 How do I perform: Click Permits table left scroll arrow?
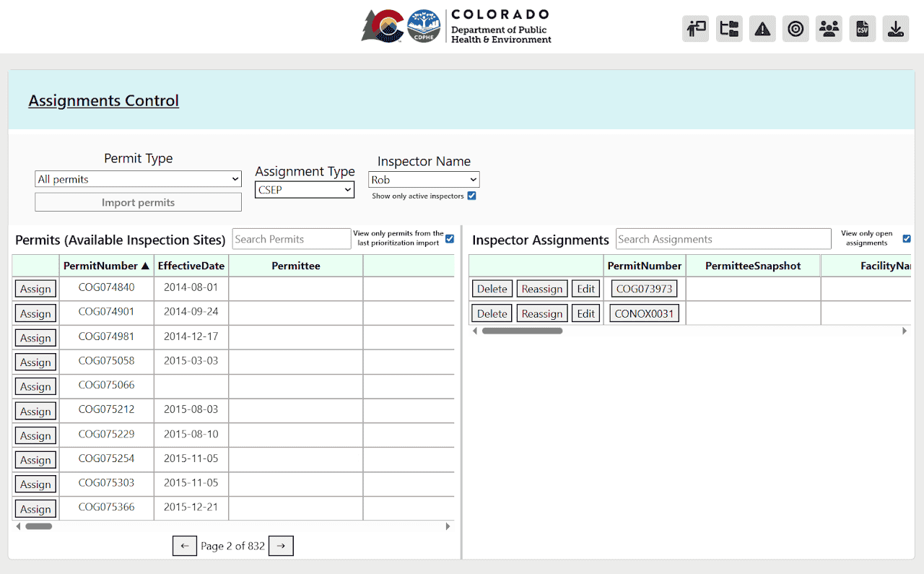[x=19, y=526]
